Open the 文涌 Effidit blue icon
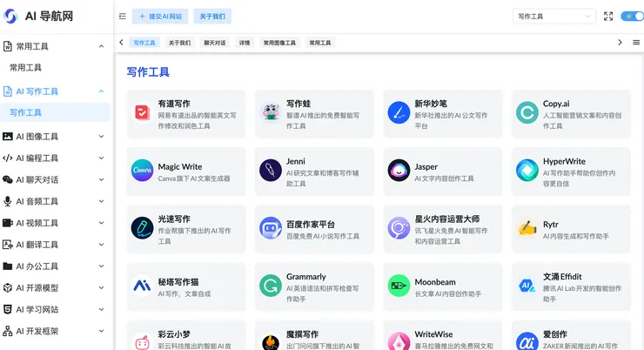The image size is (644, 350). coord(527,286)
